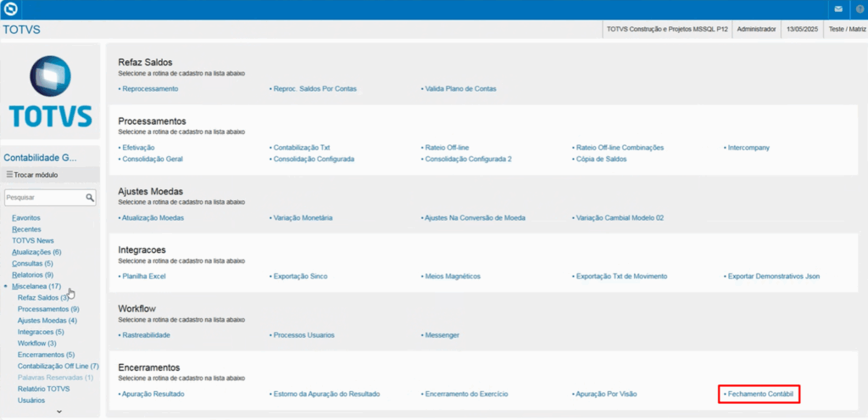Image resolution: width=868 pixels, height=420 pixels.
Task: Select Encerramentos (5) submenu
Action: pos(46,355)
